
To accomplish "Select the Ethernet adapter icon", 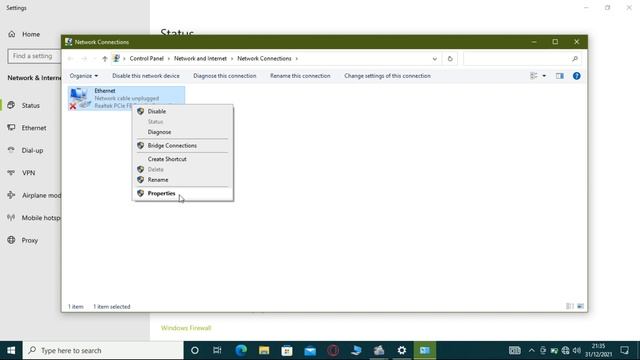I will click(x=79, y=98).
